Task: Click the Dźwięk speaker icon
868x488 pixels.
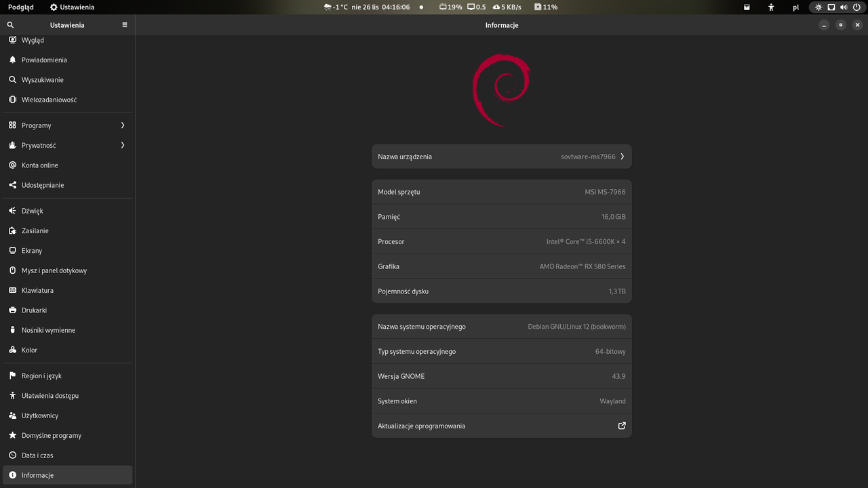Action: (12, 211)
